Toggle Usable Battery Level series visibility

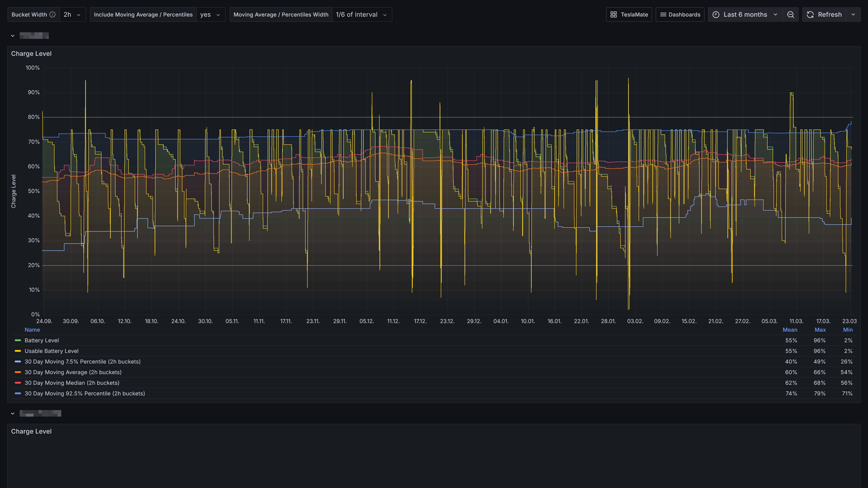point(51,351)
